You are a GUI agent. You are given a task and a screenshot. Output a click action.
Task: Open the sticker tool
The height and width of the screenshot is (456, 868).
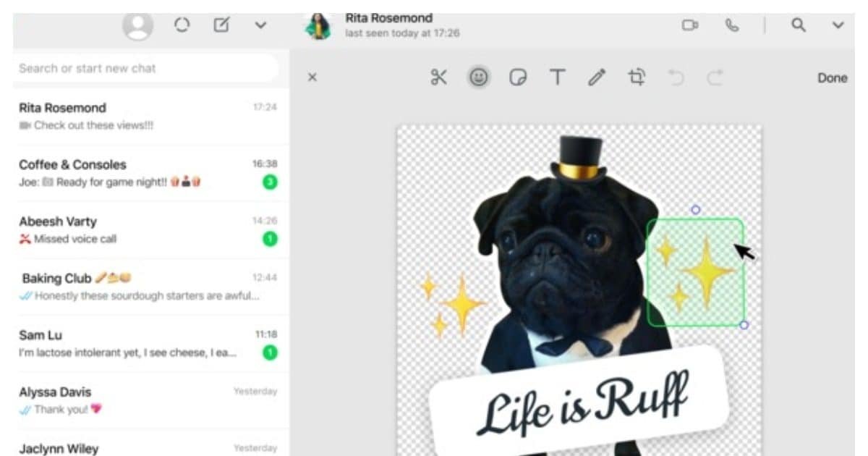click(518, 77)
